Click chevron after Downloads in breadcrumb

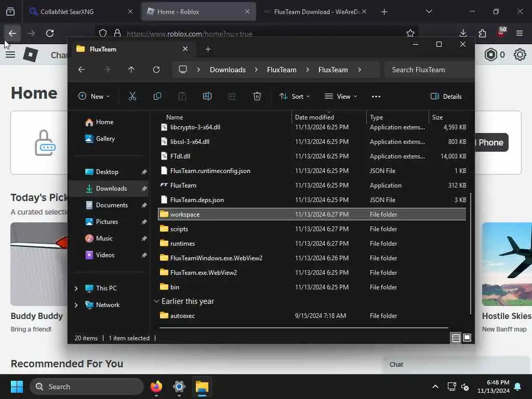tap(256, 70)
